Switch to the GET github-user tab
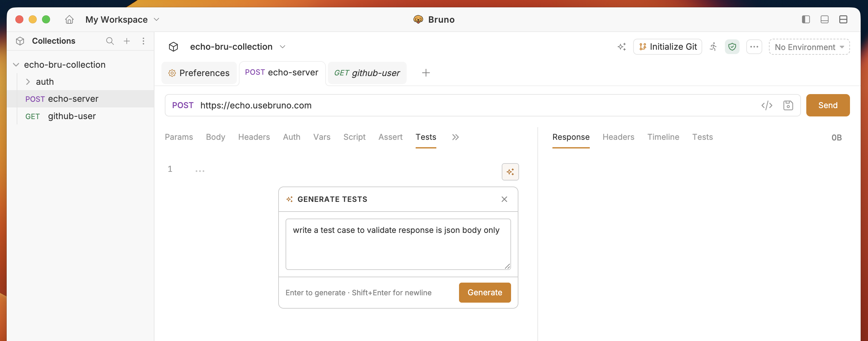Viewport: 868px width, 341px height. [x=367, y=73]
